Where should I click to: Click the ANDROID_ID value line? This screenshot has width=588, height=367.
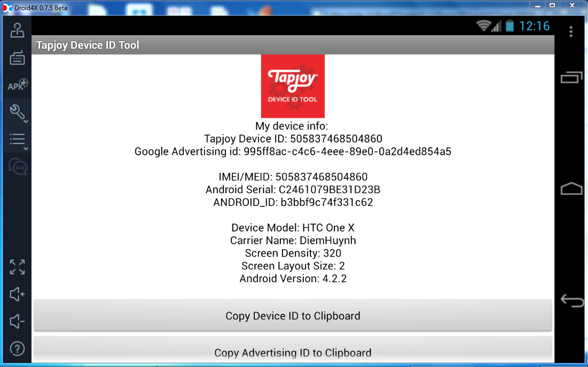pos(293,202)
